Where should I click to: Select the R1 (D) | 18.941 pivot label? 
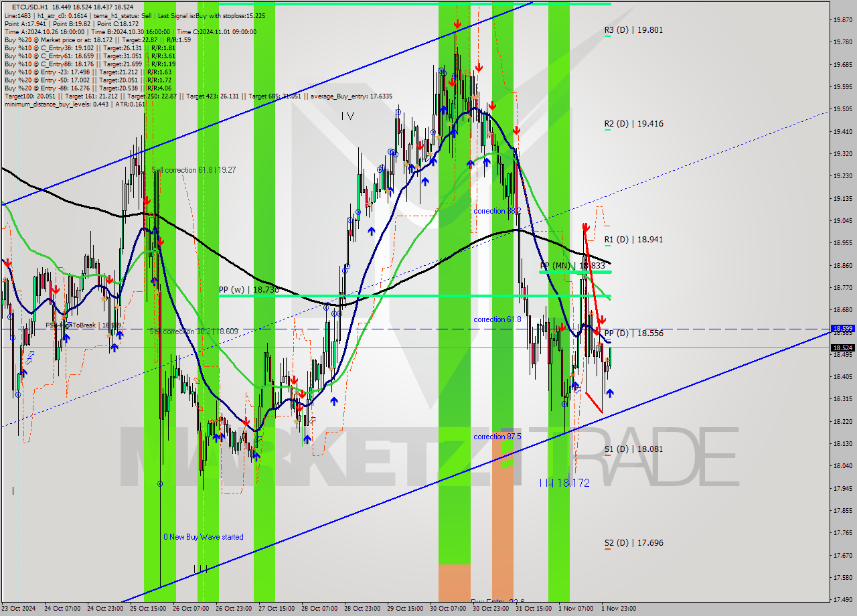[633, 239]
